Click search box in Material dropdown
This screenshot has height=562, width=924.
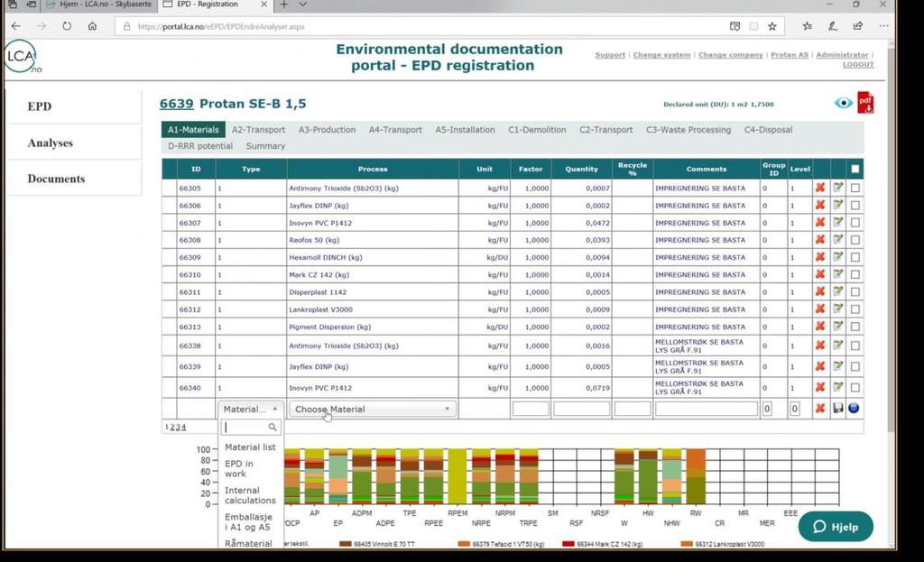pos(251,427)
